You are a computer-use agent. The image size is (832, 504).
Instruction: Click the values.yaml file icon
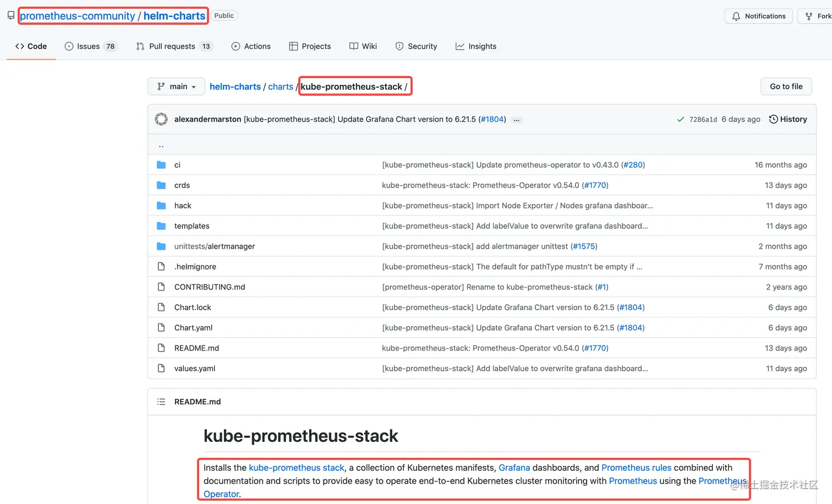(x=161, y=369)
